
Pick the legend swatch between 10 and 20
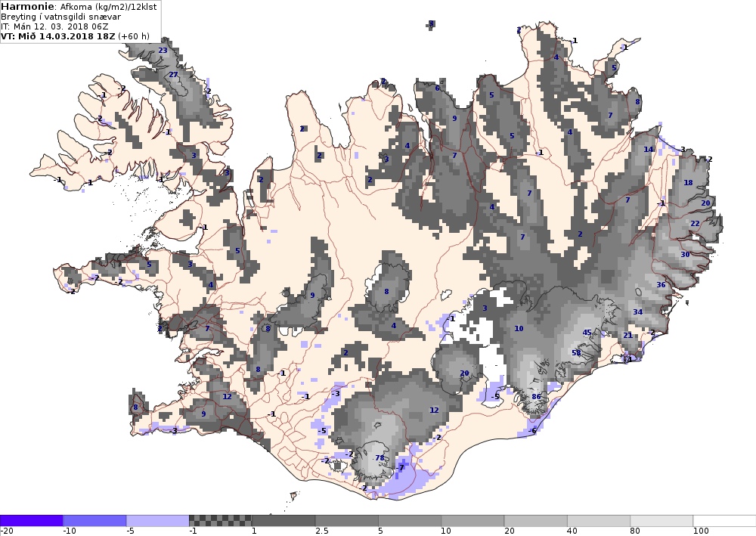[472, 521]
